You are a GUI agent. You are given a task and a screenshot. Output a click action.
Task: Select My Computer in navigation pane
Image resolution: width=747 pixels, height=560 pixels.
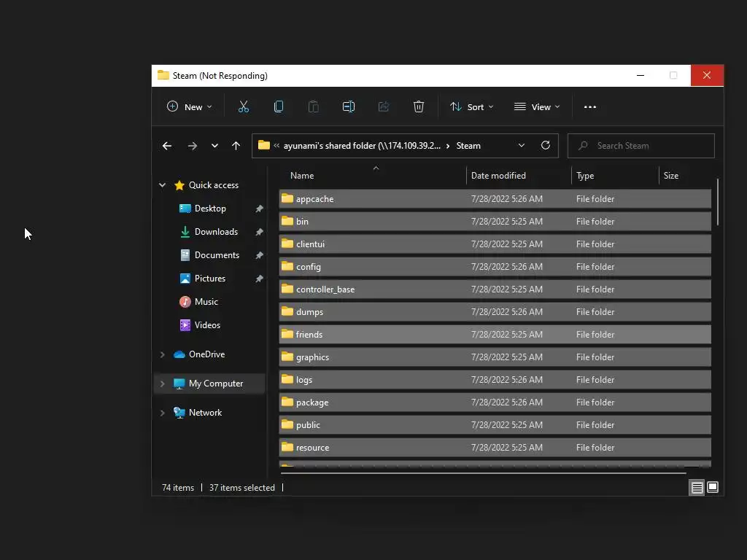tap(215, 384)
